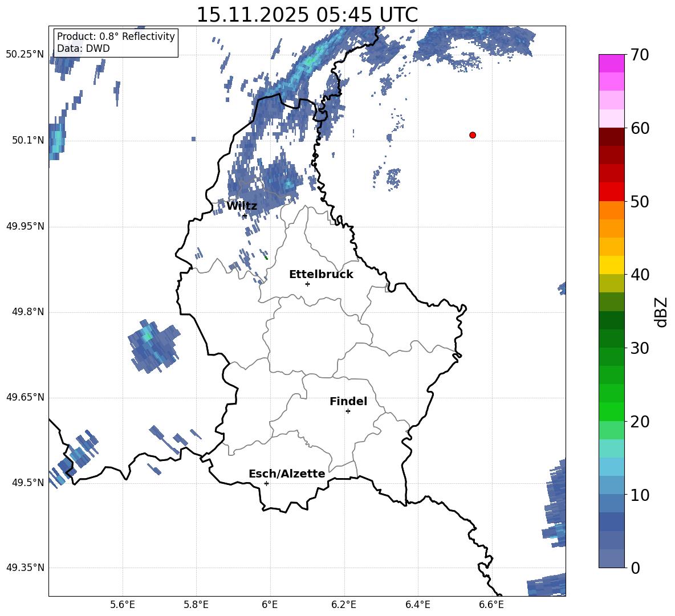Click the 49.8°N latitude label
The height and width of the screenshot is (616, 675).
pos(28,312)
